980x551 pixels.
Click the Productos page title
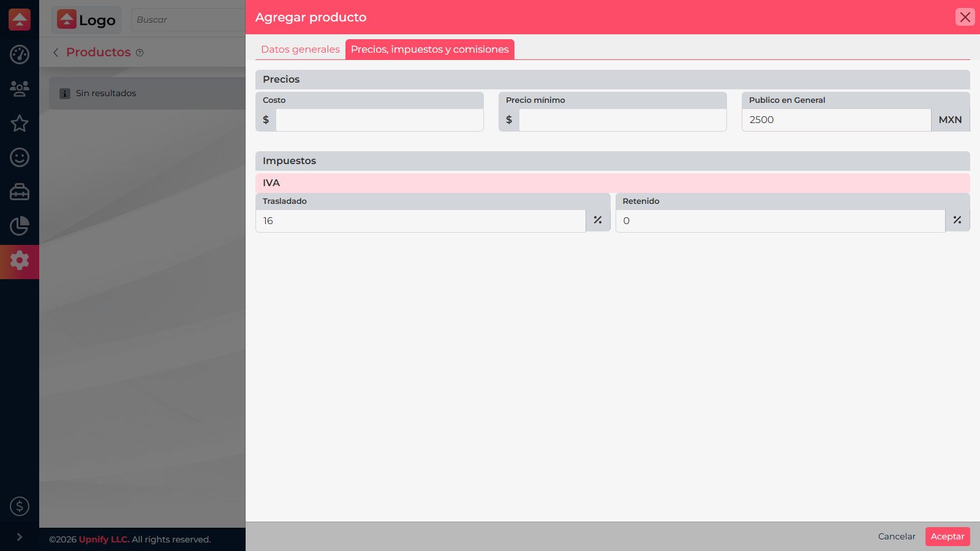tap(99, 52)
